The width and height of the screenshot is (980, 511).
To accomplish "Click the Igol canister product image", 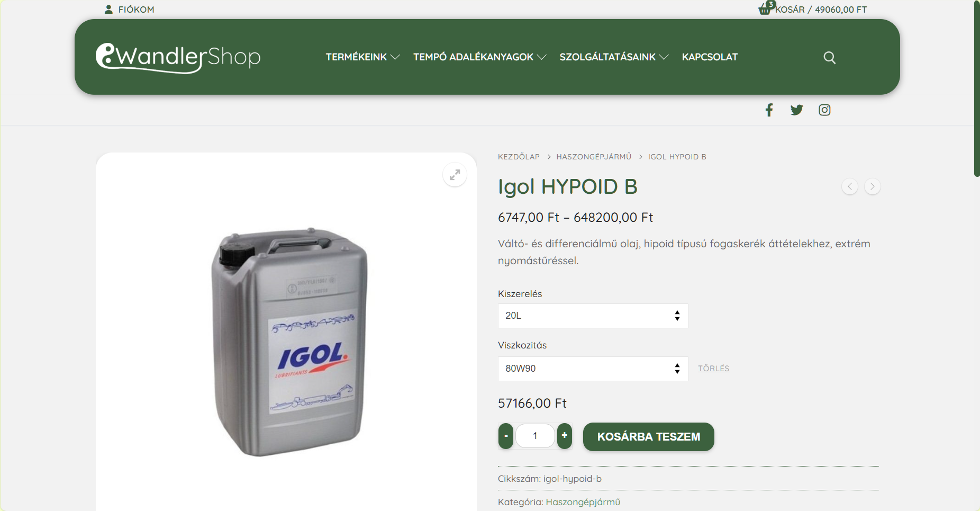I will coord(290,342).
